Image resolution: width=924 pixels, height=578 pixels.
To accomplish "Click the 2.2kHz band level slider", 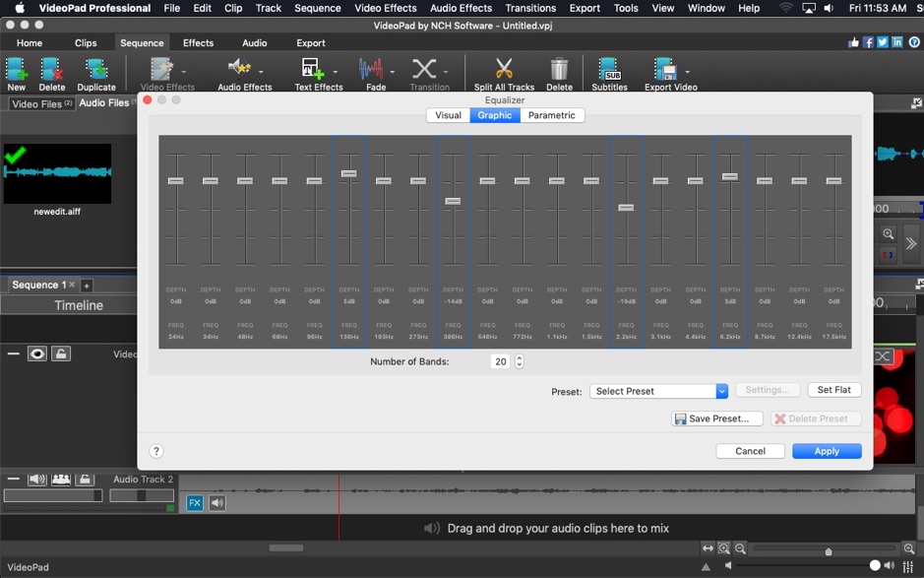I will 626,207.
